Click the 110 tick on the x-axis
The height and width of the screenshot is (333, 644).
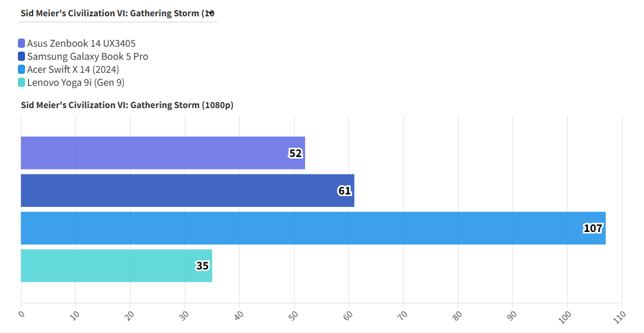tap(621, 315)
